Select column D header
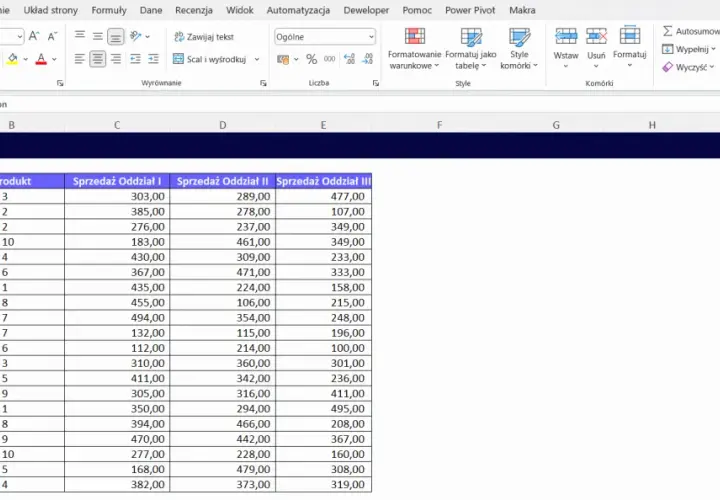720x500 pixels. coord(223,125)
